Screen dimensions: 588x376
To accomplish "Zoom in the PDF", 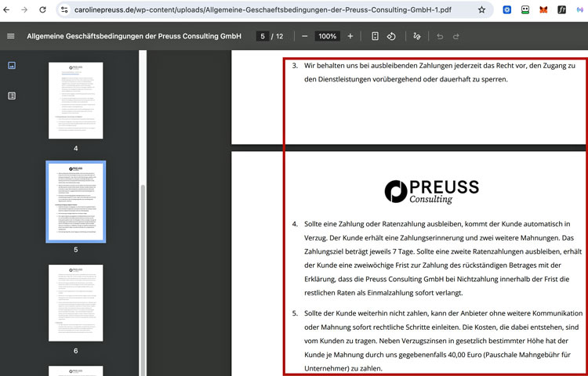I will click(x=350, y=36).
